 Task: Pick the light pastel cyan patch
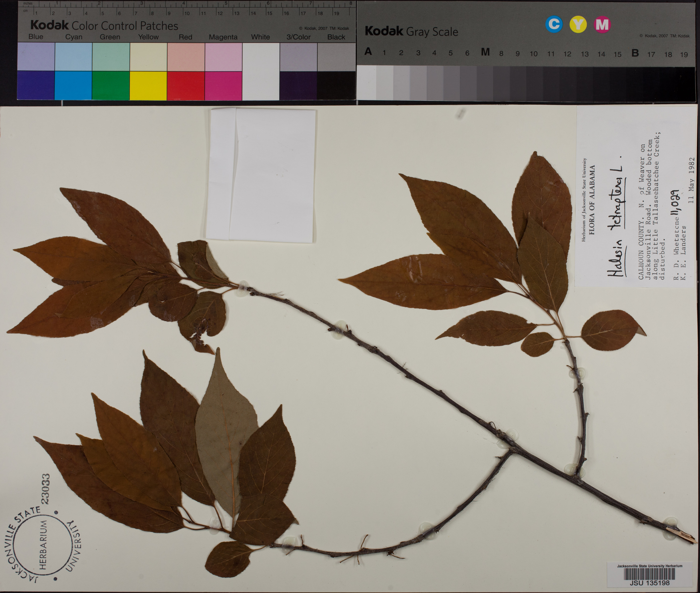point(73,56)
